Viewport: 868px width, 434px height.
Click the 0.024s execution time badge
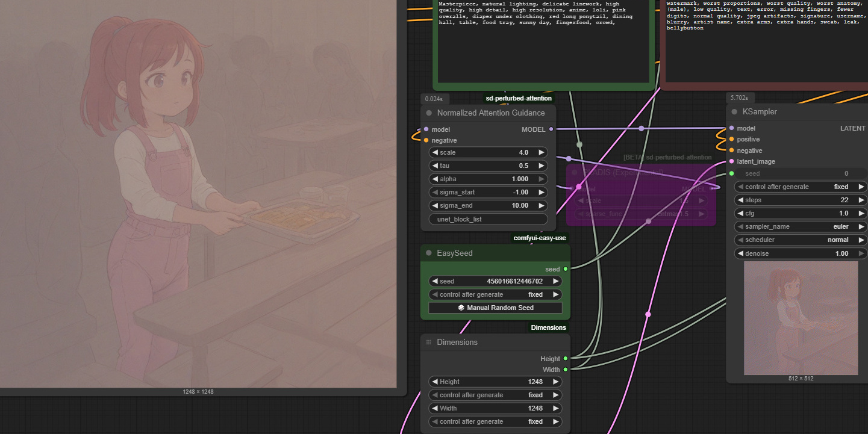coord(434,99)
